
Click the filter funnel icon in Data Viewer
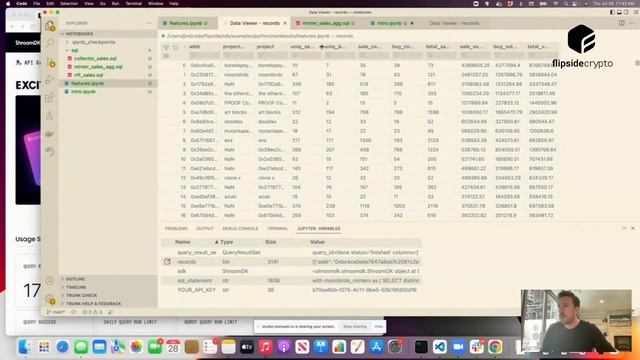point(166,48)
